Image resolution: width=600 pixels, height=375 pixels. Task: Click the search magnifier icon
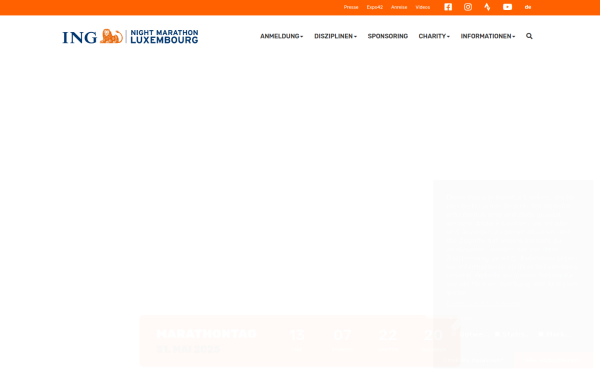pyautogui.click(x=529, y=36)
